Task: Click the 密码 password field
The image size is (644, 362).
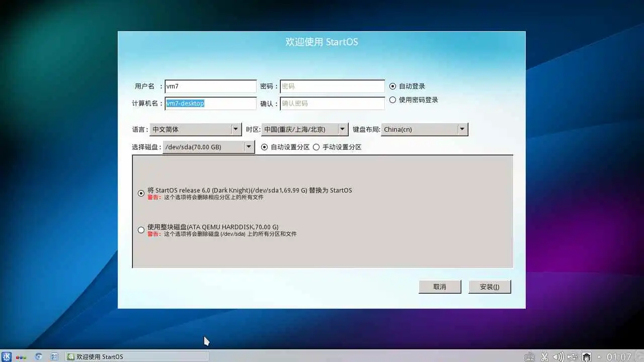Action: pos(332,86)
